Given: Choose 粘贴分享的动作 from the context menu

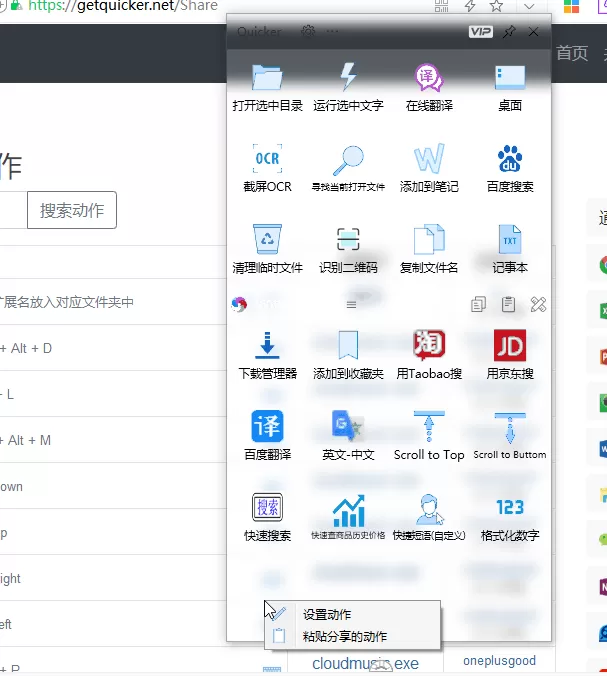Looking at the screenshot, I should [353, 636].
